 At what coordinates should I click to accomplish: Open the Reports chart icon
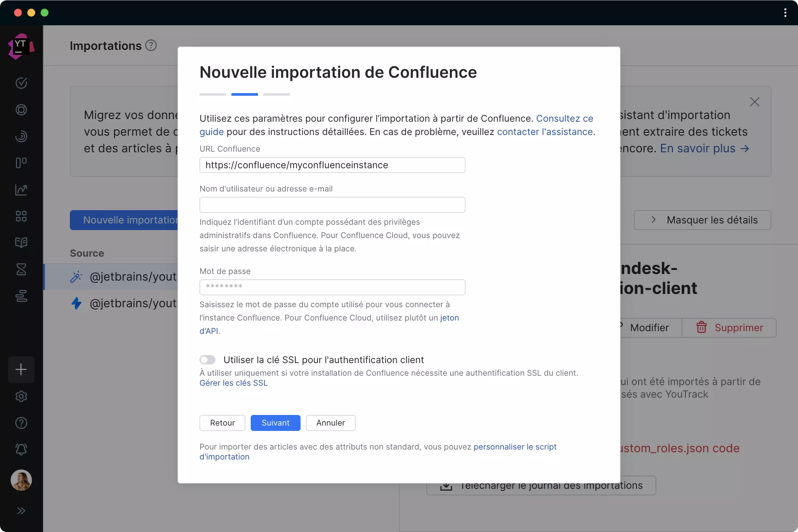click(21, 190)
